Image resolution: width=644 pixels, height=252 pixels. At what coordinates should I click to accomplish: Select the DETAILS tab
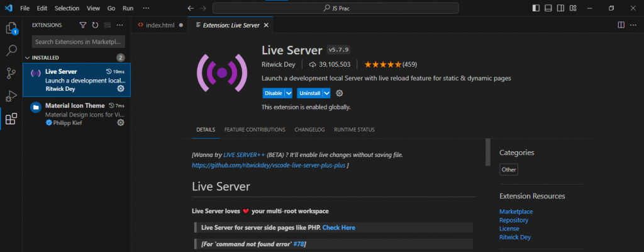coord(206,130)
